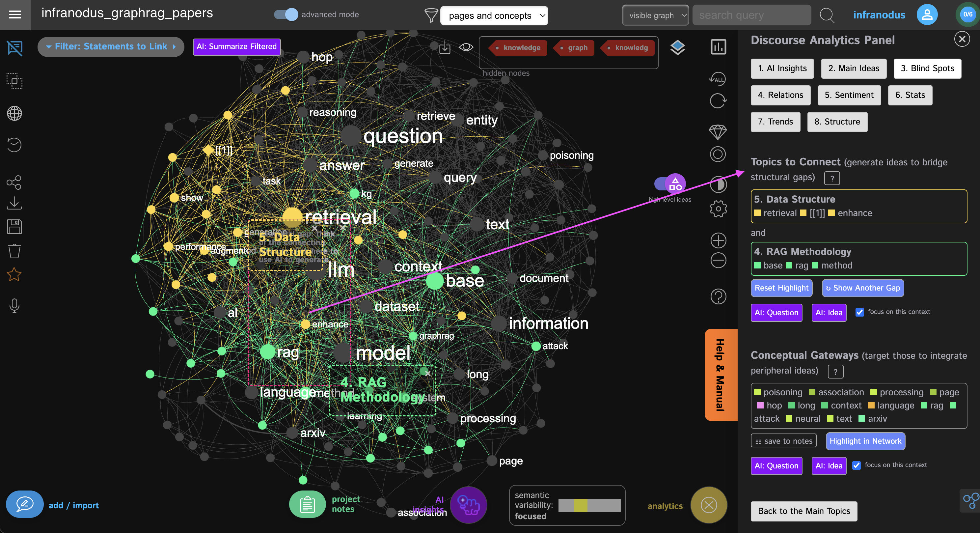Click AI: Summarize Filtered button
980x533 pixels.
[x=237, y=47]
